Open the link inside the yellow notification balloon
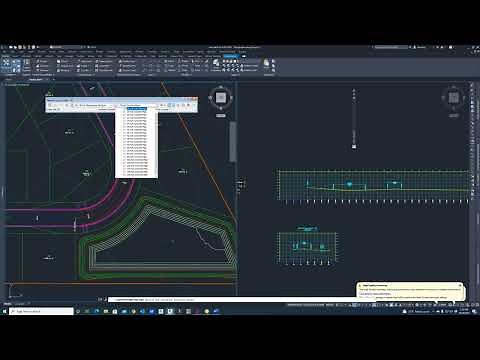The width and height of the screenshot is (480, 360). coord(375,294)
